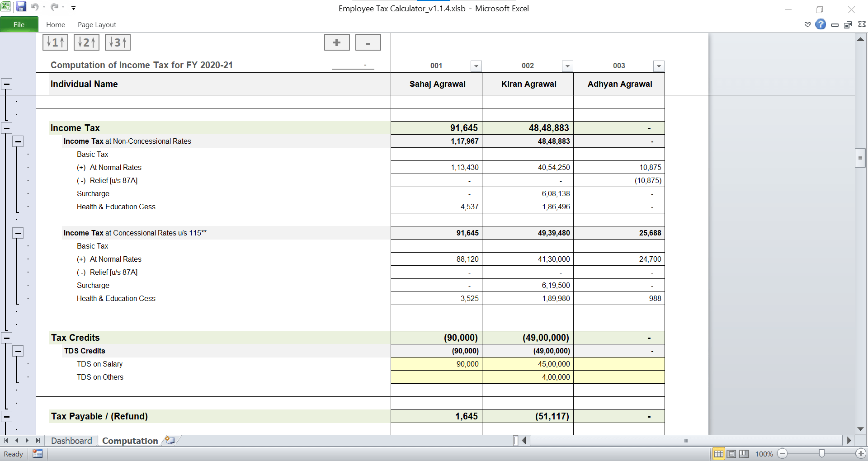Click the vertical scrollbar thumb
Viewport: 868px width, 461px height.
(x=860, y=158)
